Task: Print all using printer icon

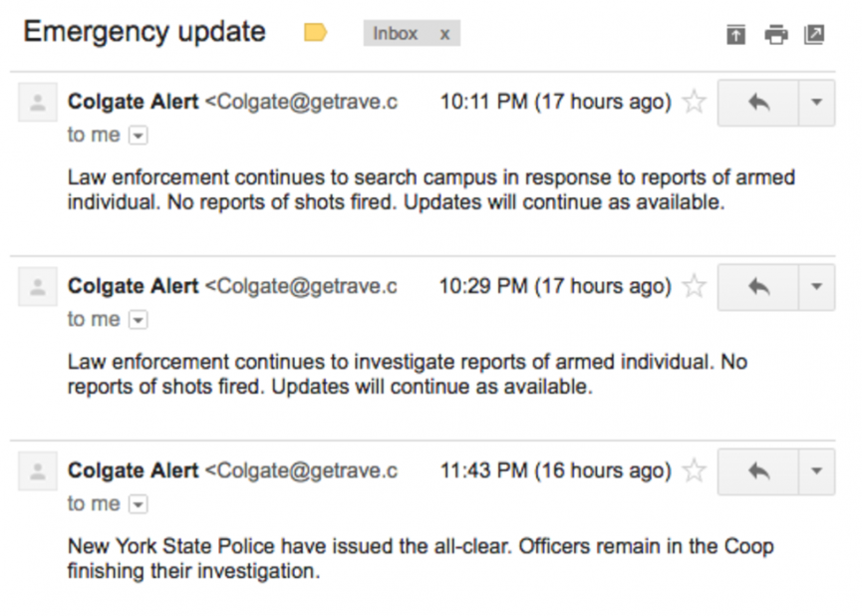Action: coord(775,35)
